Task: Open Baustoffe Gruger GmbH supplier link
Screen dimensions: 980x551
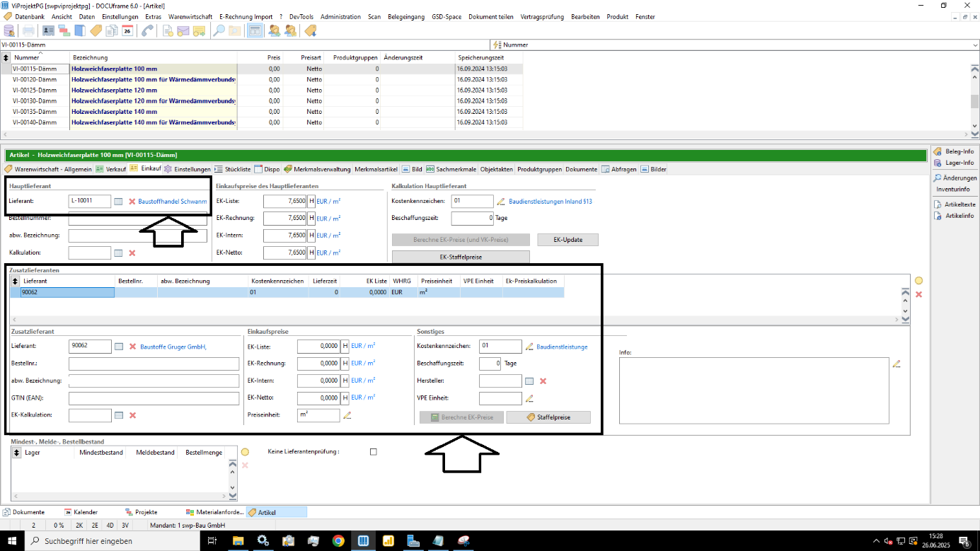Action: (x=173, y=347)
